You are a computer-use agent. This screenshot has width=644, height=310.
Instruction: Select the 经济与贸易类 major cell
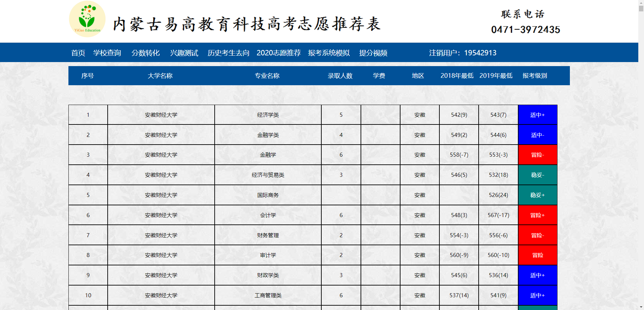[x=268, y=175]
